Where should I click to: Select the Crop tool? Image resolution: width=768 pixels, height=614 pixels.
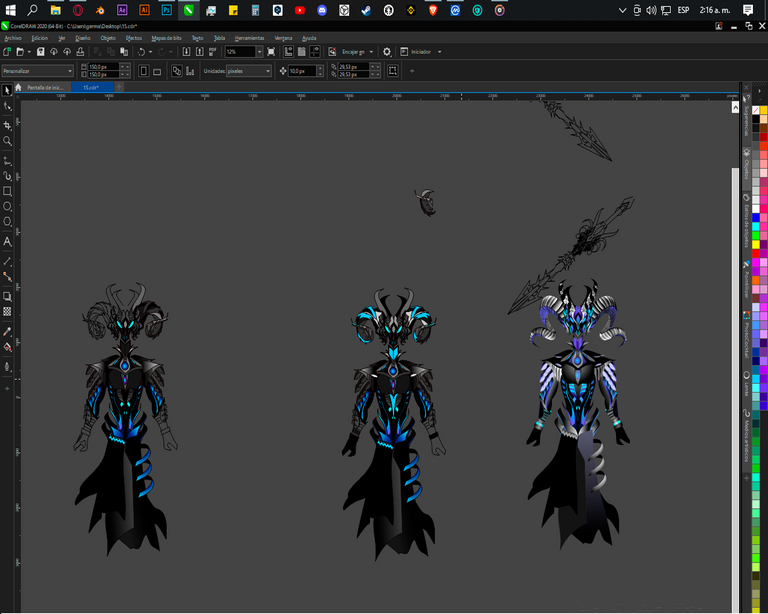point(7,125)
